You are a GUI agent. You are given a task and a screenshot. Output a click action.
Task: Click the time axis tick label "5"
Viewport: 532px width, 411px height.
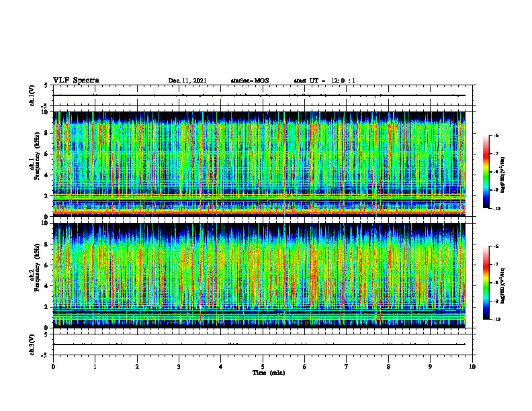[263, 367]
